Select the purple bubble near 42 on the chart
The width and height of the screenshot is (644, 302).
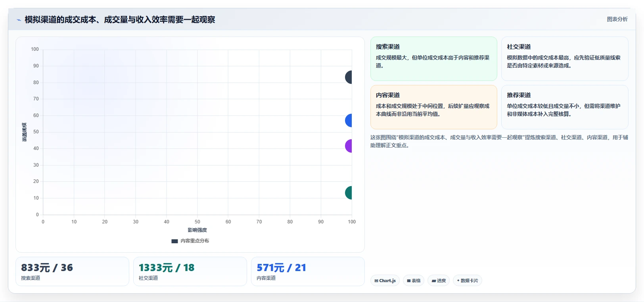click(x=349, y=146)
